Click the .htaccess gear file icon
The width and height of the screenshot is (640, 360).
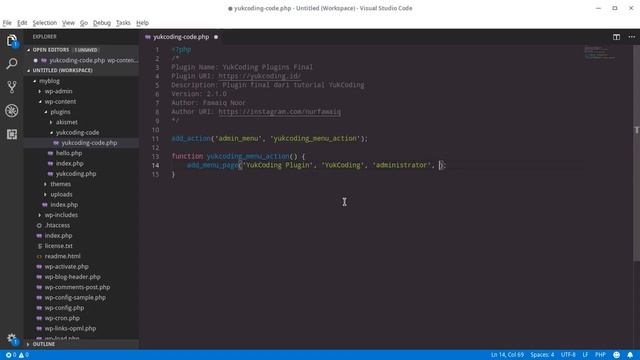pyautogui.click(x=39, y=225)
